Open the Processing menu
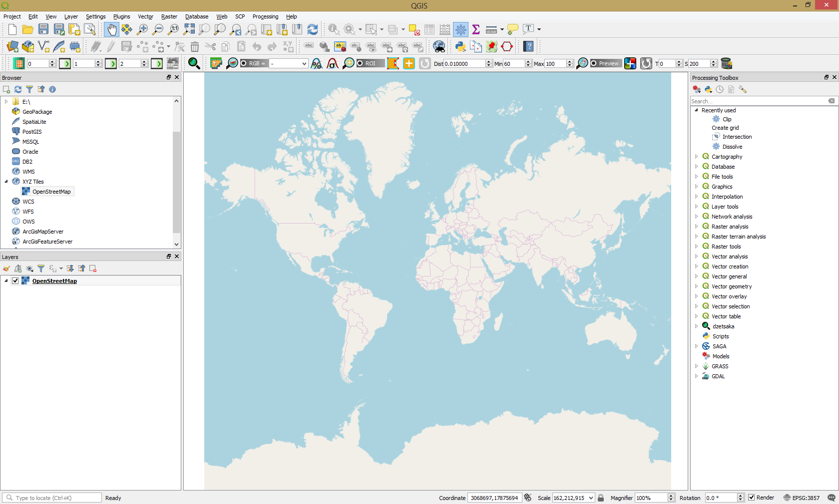Image resolution: width=839 pixels, height=504 pixels. pyautogui.click(x=265, y=16)
